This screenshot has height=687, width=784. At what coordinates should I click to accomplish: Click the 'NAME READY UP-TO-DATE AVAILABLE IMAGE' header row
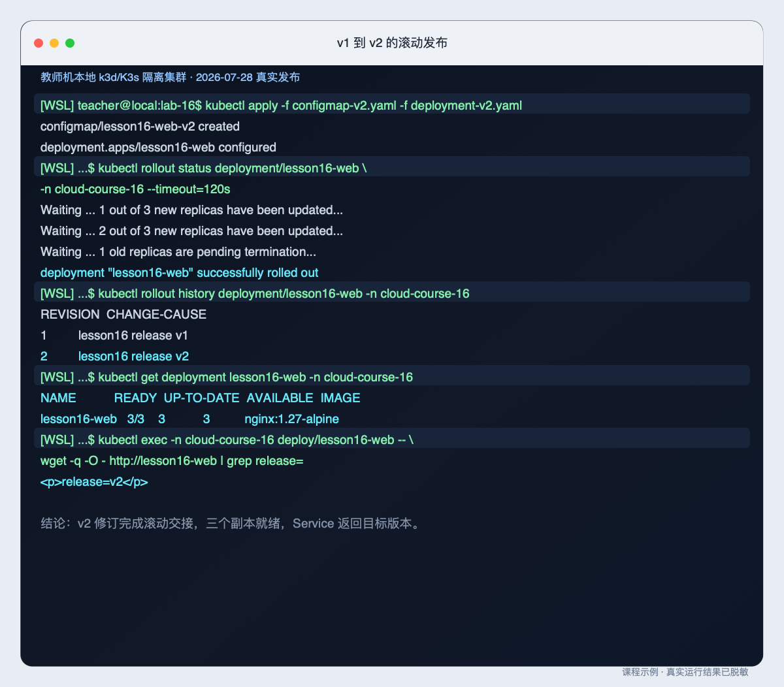pyautogui.click(x=201, y=398)
